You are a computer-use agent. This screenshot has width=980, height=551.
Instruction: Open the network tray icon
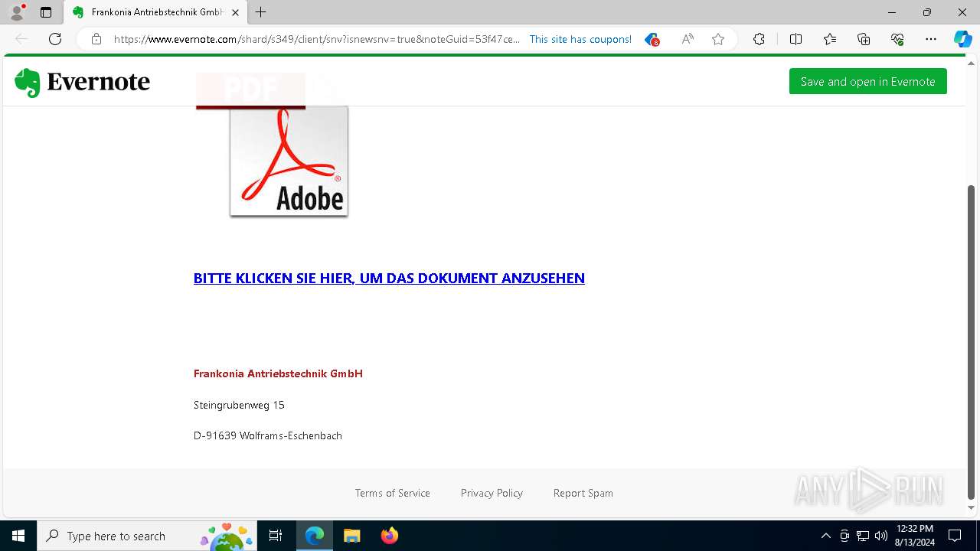[863, 536]
